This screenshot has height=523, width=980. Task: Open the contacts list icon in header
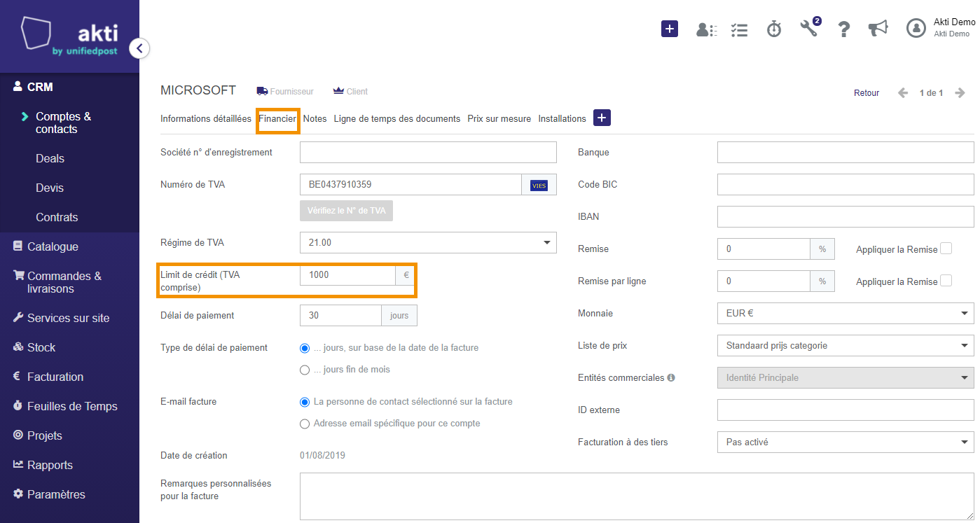(x=706, y=29)
